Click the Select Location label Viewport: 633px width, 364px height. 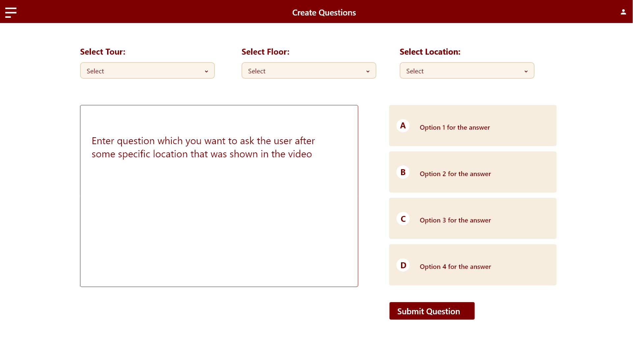click(430, 52)
